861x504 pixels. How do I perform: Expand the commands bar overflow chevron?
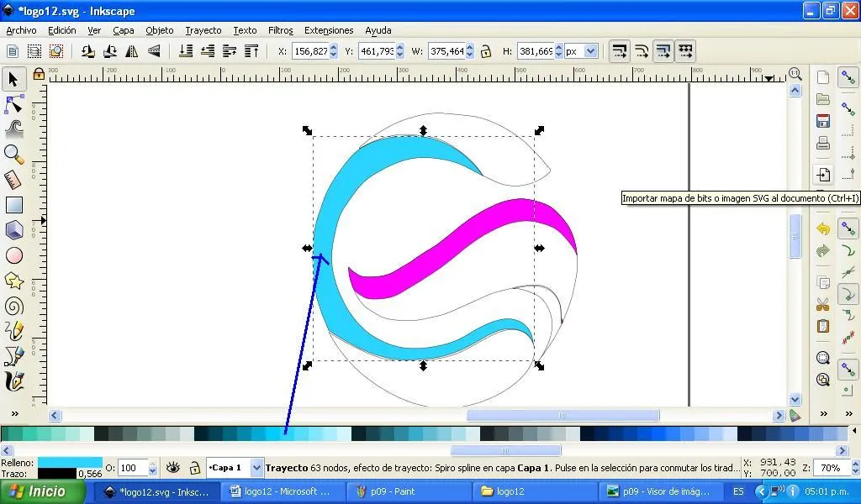pos(824,413)
